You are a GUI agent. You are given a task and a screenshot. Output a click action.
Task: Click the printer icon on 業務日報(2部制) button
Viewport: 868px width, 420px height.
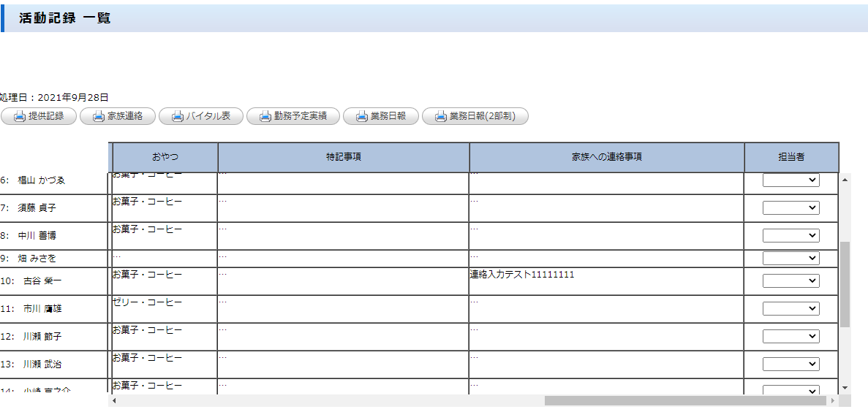440,117
